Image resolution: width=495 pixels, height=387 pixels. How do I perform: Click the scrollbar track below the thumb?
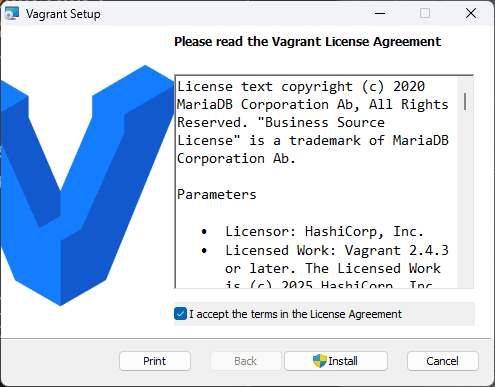pyautogui.click(x=465, y=200)
